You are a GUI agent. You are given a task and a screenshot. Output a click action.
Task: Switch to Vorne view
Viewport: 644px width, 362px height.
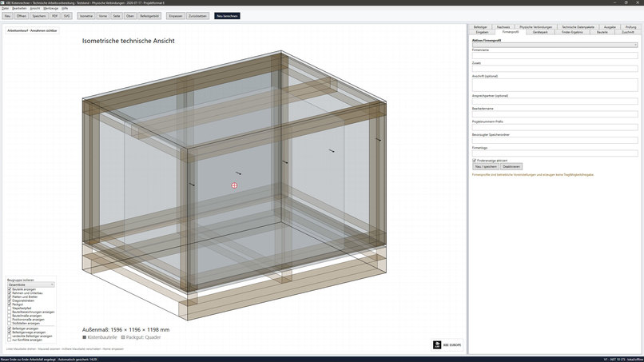103,16
